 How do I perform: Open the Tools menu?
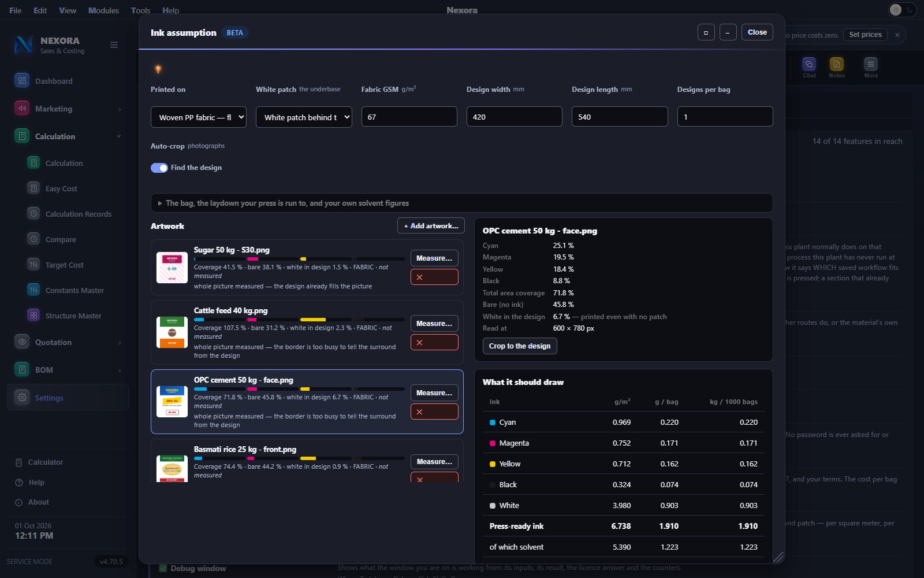click(x=140, y=10)
